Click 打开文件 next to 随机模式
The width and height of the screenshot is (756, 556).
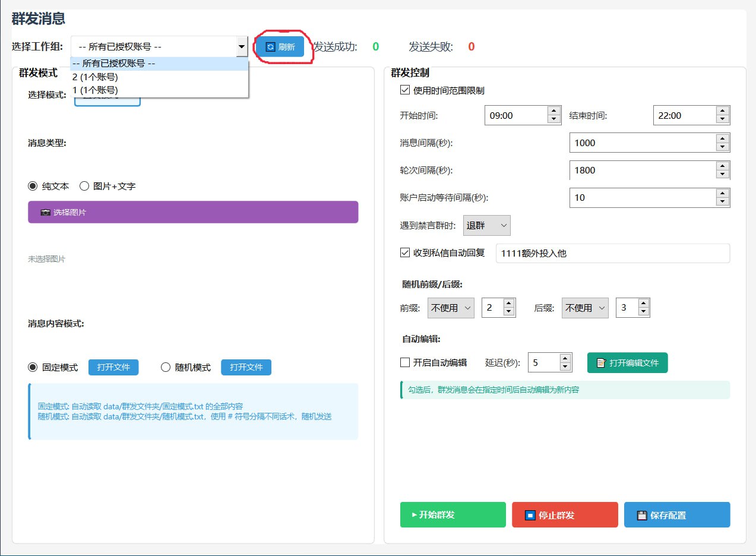click(x=246, y=367)
